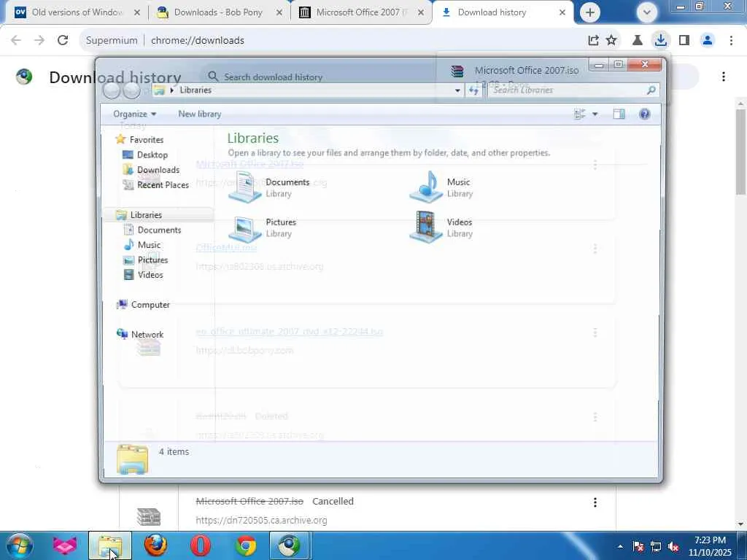Open the browser profile avatar
The image size is (747, 560).
(x=708, y=40)
